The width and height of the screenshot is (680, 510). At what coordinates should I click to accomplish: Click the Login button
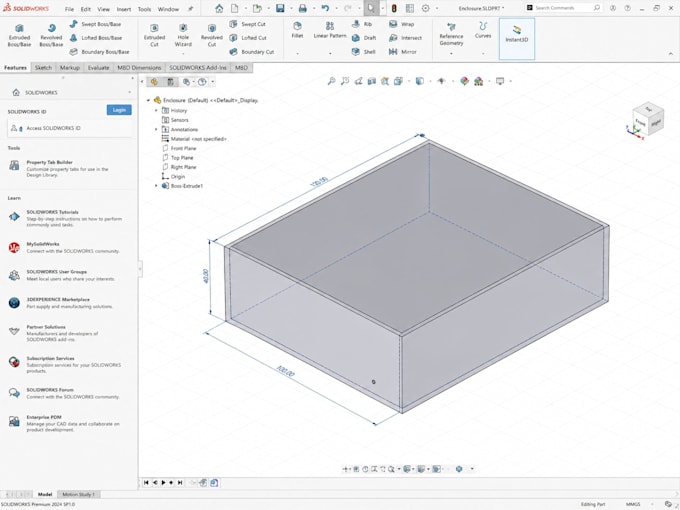(119, 110)
